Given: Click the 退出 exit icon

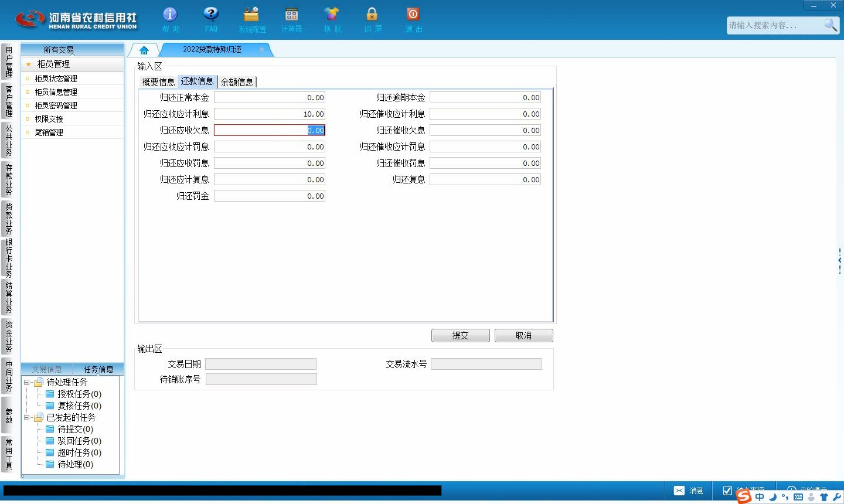Looking at the screenshot, I should (x=413, y=19).
